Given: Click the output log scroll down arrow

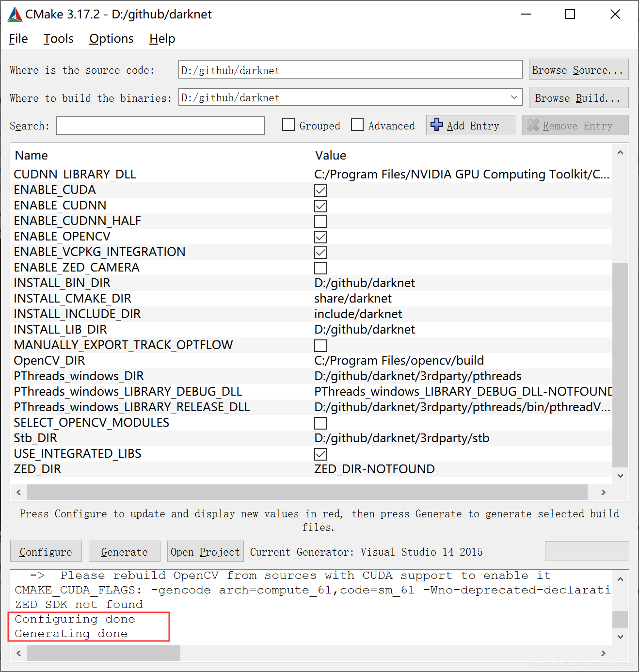Looking at the screenshot, I should [620, 637].
